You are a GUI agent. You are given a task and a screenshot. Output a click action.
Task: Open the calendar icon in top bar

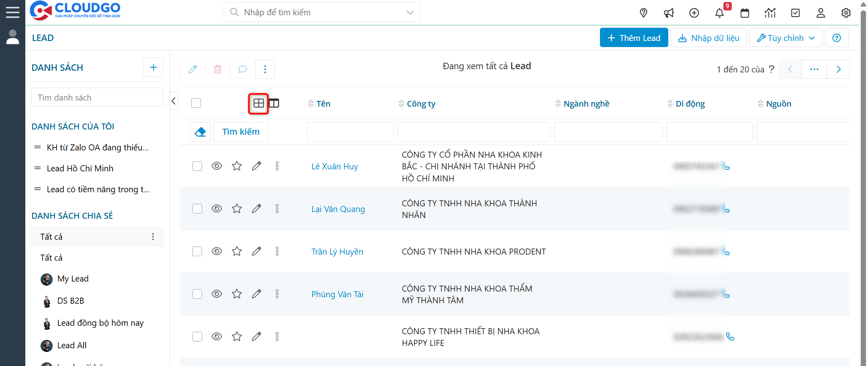tap(745, 13)
